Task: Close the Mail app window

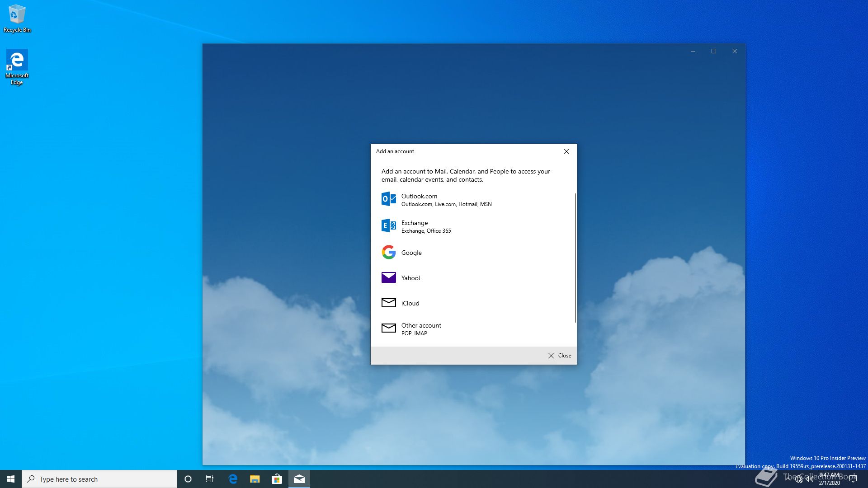Action: pyautogui.click(x=735, y=51)
